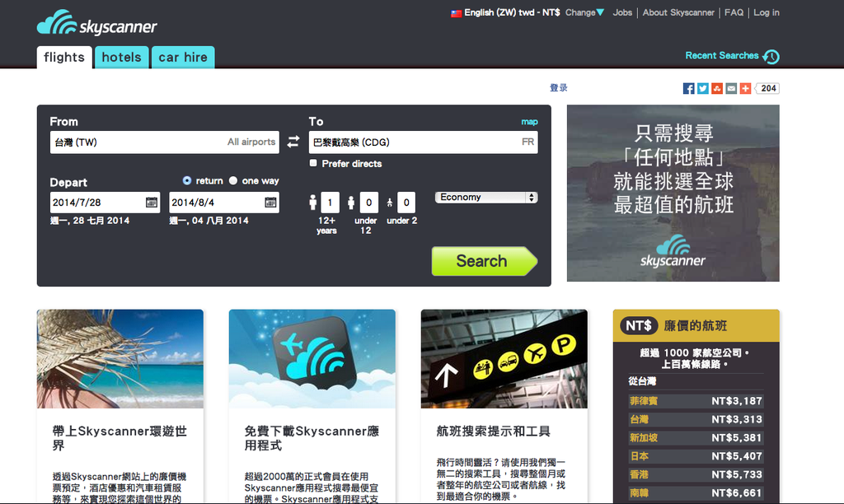Click the English (ZW) twd - NT$ label

(512, 12)
